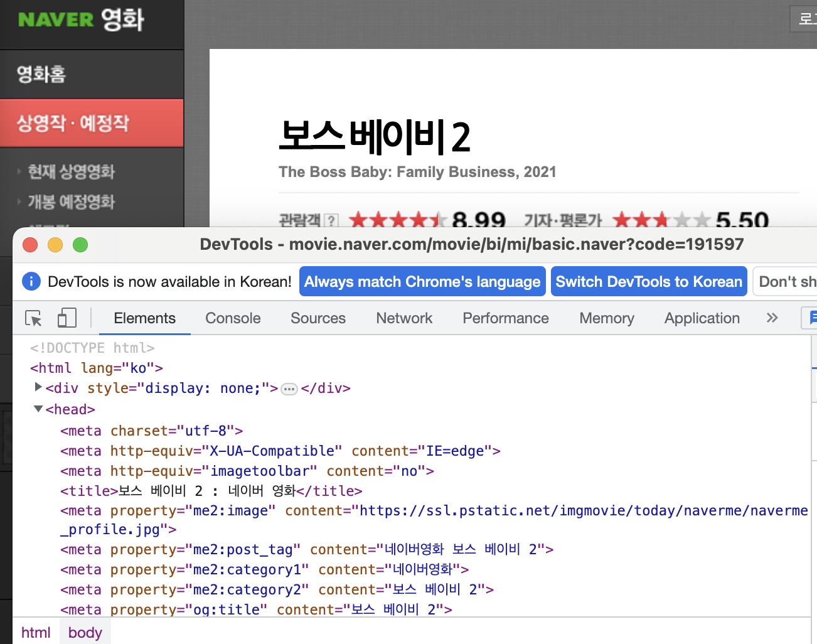817x644 pixels.
Task: Select the DOCTYPE html line
Action: (92, 348)
